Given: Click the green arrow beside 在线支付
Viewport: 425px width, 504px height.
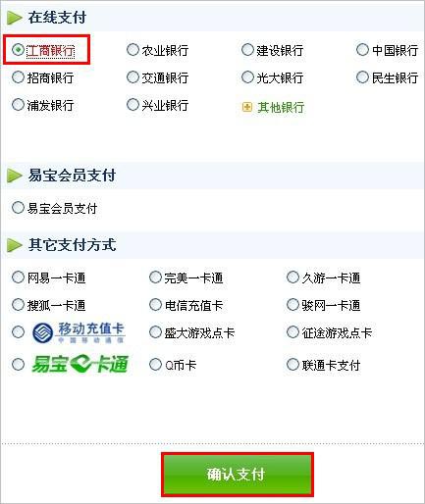Looking at the screenshot, I should [15, 18].
